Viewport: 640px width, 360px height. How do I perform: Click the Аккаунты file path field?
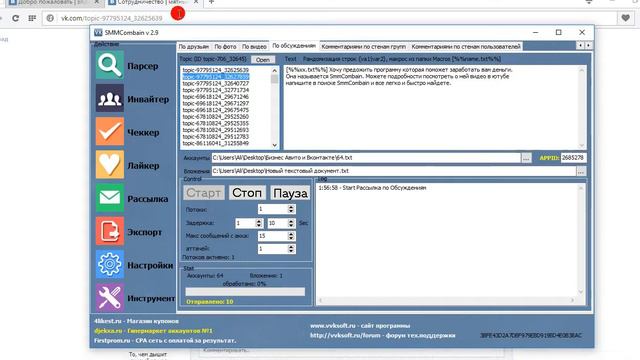click(x=366, y=158)
